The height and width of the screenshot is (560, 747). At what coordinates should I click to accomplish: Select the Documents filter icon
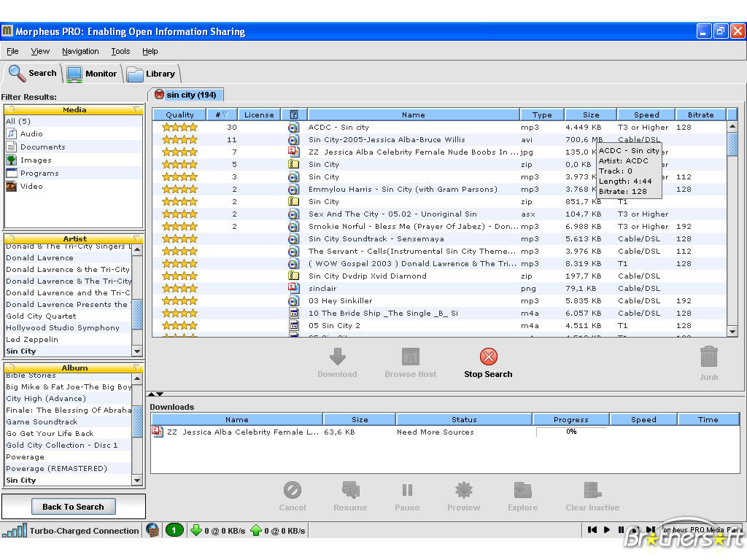[x=11, y=147]
